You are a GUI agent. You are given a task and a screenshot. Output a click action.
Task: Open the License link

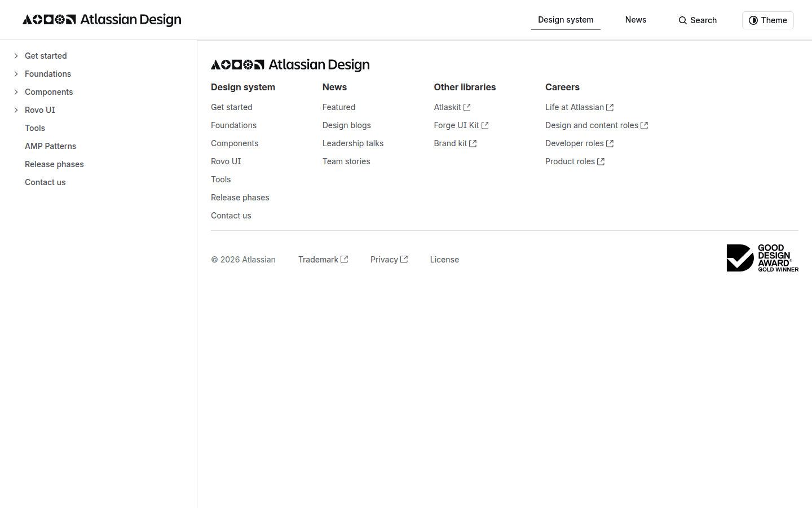coord(444,260)
